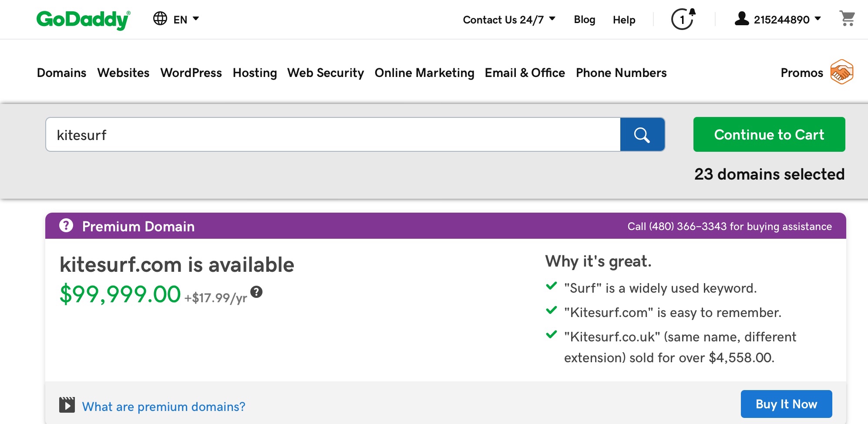The image size is (868, 424).
Task: Open the Web Security menu
Action: pos(326,73)
